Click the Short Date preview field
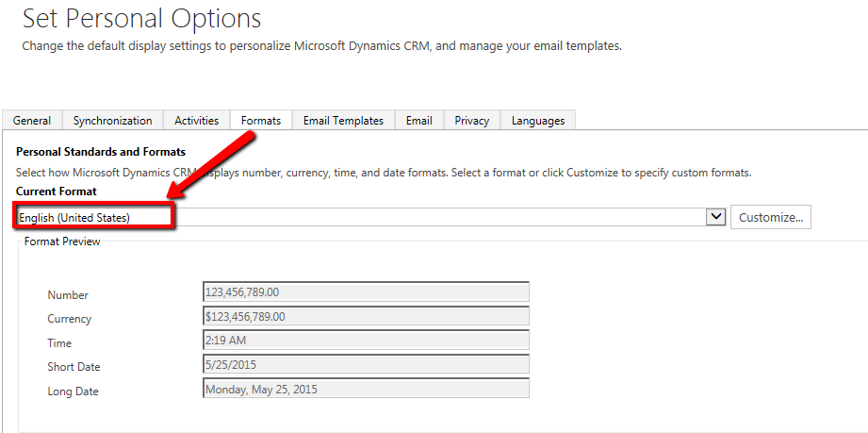The width and height of the screenshot is (868, 433). coord(366,364)
